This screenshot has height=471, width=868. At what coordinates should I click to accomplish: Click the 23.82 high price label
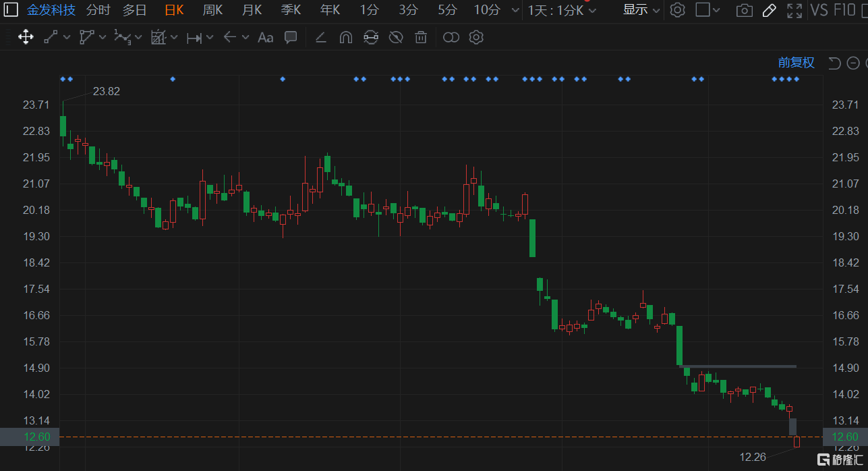point(107,91)
